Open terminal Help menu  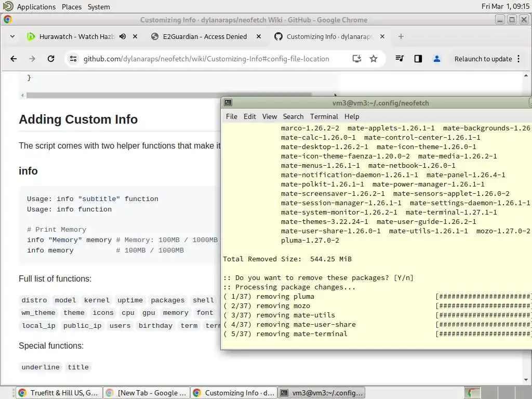pos(352,116)
